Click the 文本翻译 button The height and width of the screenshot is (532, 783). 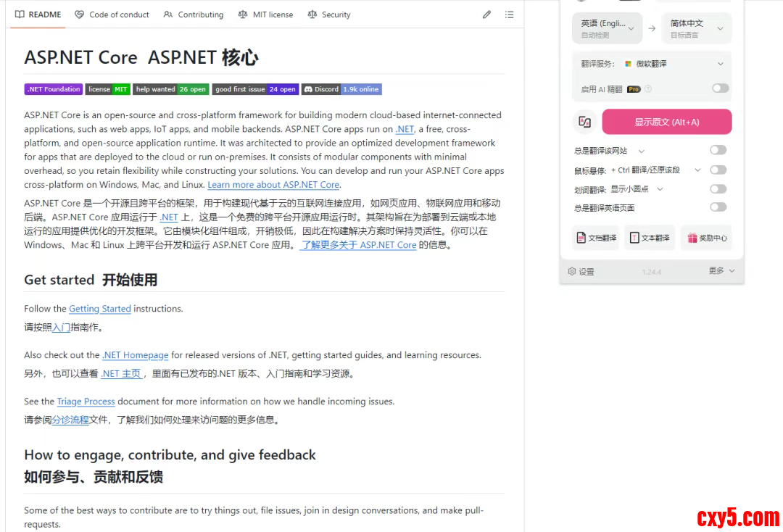[x=650, y=238]
